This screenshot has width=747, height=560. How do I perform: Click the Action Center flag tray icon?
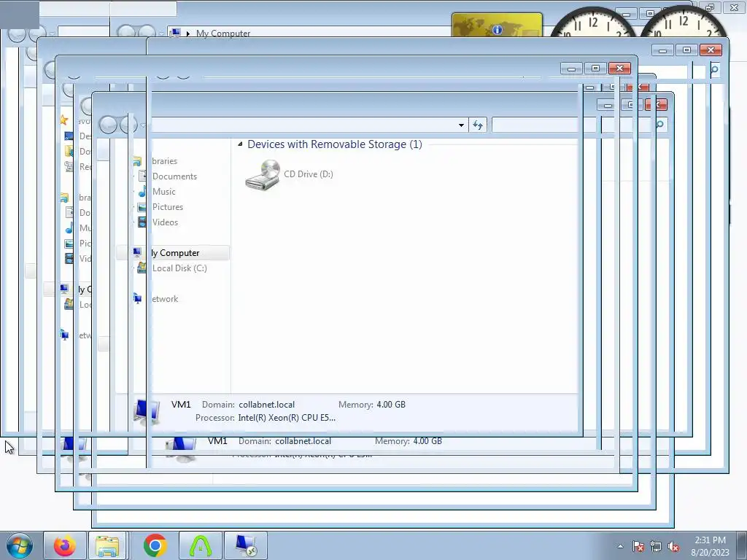(x=638, y=546)
